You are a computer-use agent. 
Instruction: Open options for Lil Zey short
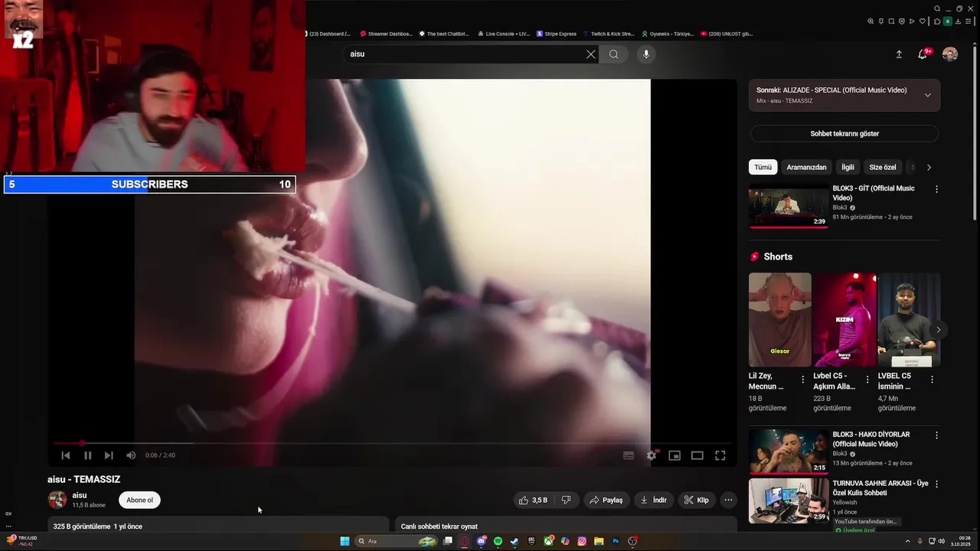pos(803,380)
